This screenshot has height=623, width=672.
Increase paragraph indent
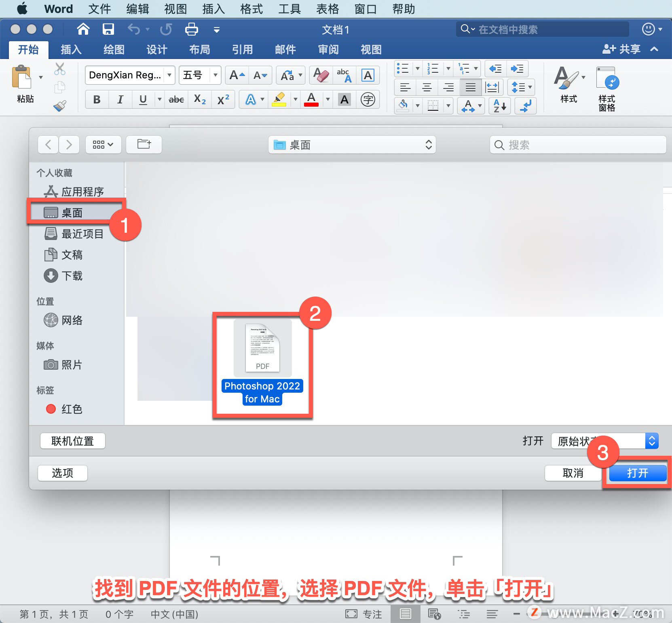517,69
